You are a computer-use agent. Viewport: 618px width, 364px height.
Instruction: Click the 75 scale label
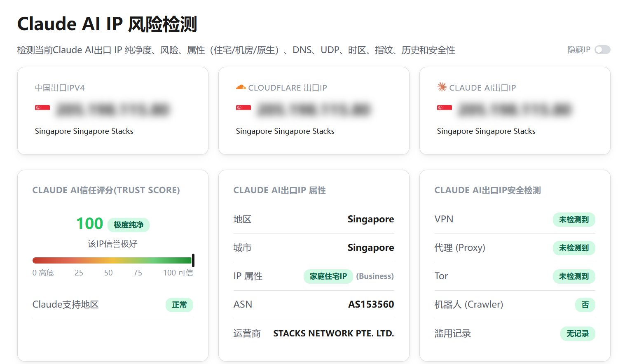click(x=138, y=273)
